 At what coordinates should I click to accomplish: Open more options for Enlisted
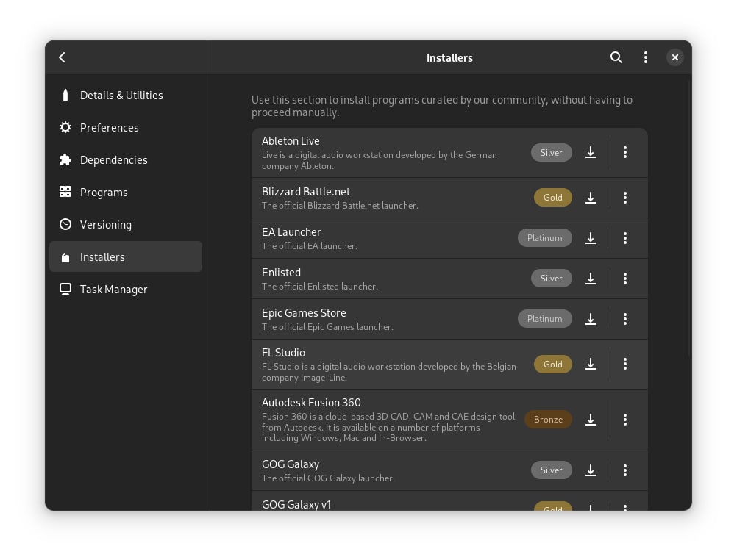(x=625, y=279)
